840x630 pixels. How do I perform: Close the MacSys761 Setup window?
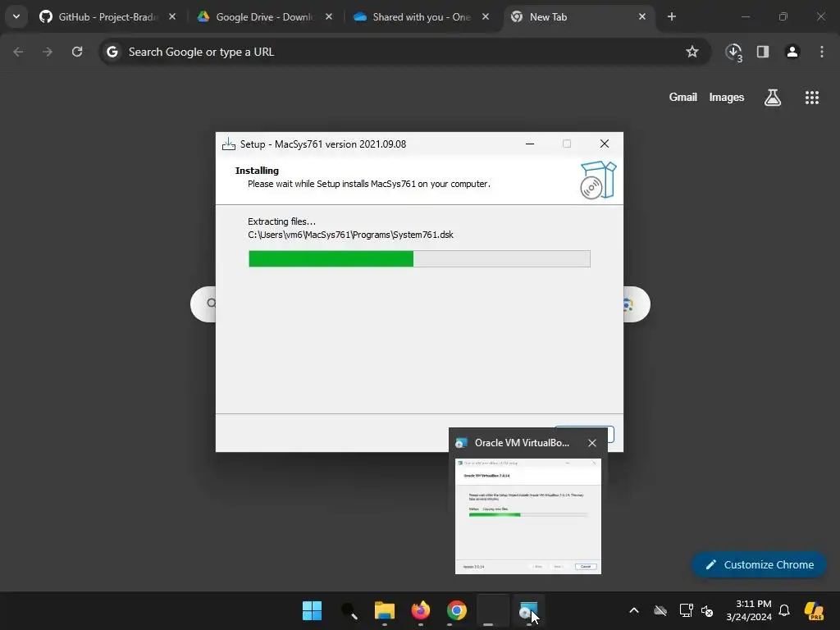click(605, 144)
